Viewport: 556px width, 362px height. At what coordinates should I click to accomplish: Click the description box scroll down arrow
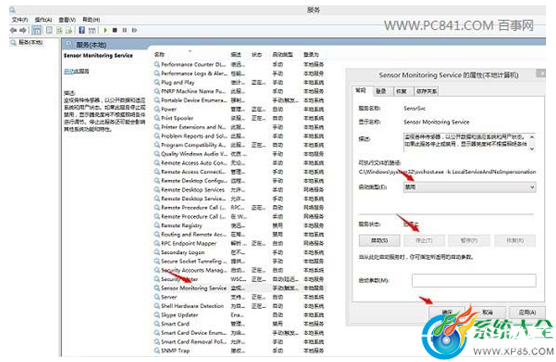(x=532, y=149)
